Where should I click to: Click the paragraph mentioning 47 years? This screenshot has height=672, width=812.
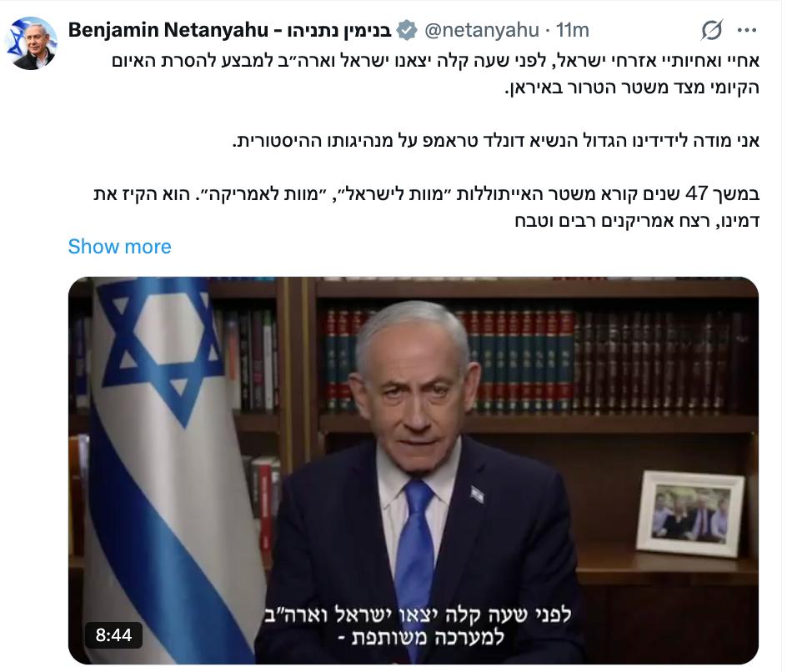pyautogui.click(x=426, y=207)
